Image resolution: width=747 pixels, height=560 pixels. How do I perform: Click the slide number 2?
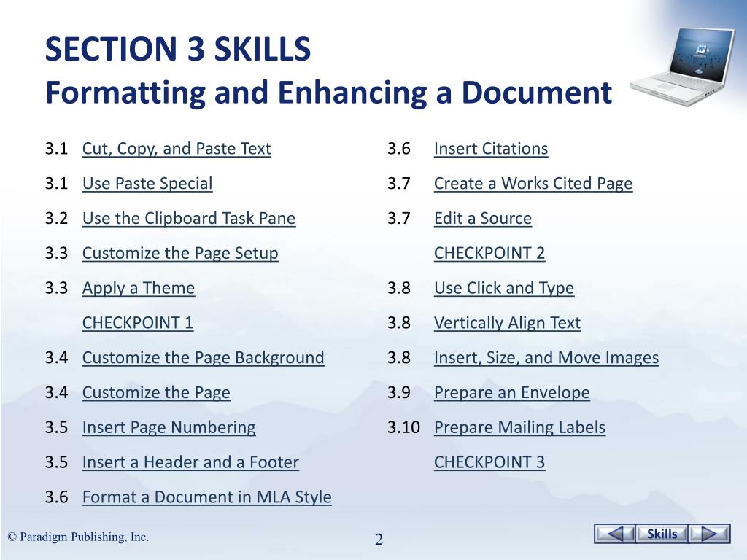[379, 540]
